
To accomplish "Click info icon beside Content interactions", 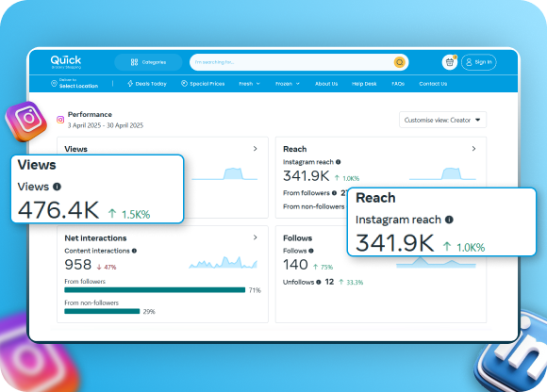I will (x=134, y=251).
